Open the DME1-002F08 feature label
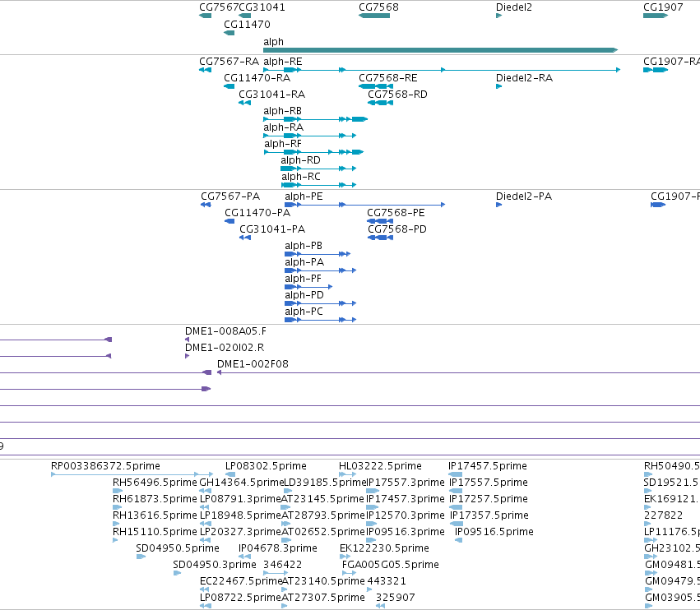The width and height of the screenshot is (700, 610). (x=253, y=363)
